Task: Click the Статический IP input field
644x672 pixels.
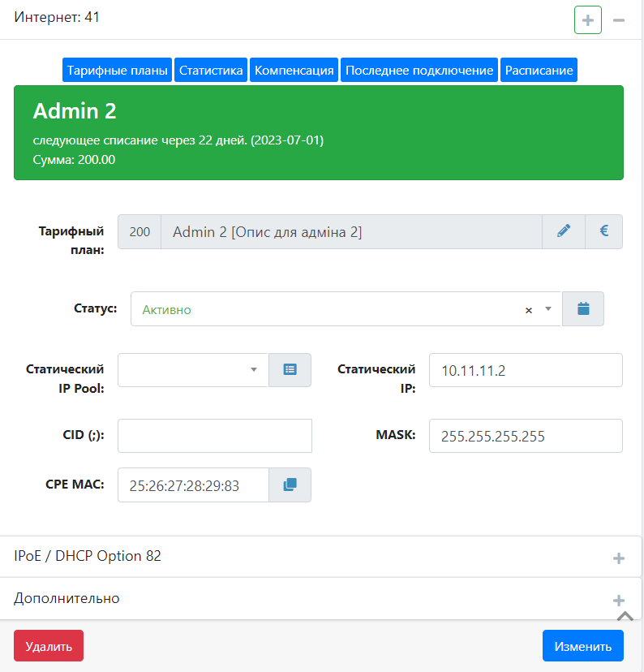Action: pos(525,371)
